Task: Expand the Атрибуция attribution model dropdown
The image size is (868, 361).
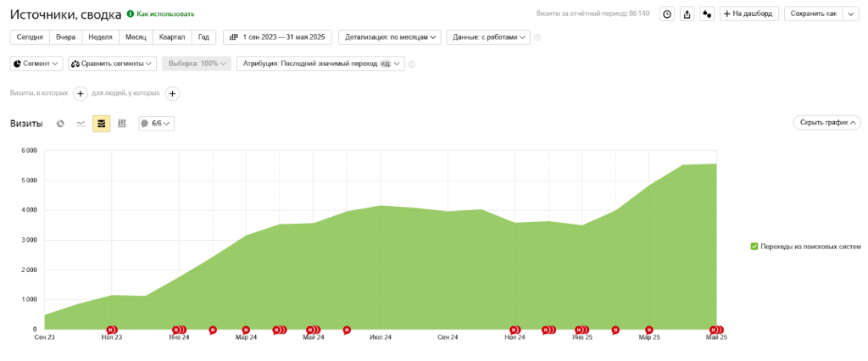Action: click(321, 64)
